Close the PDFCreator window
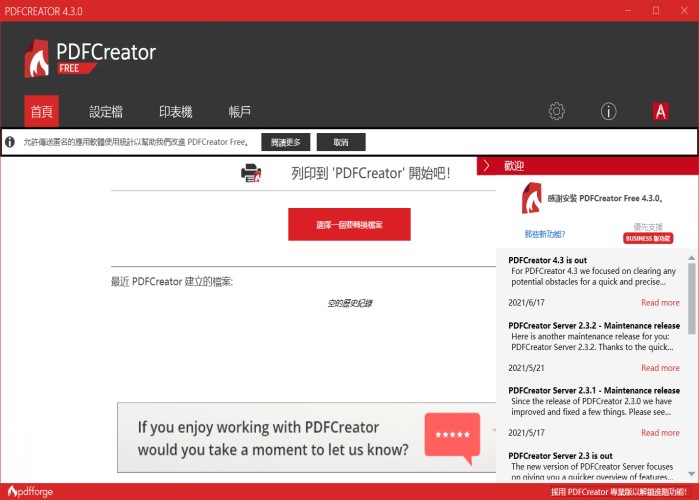Screen dimensions: 699x500 coord(684,11)
